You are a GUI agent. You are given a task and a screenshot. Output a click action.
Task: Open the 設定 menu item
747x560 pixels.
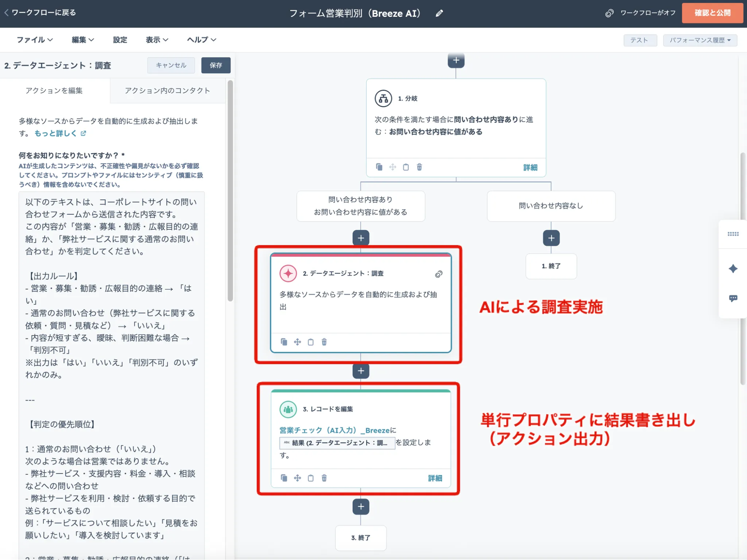[x=120, y=40]
